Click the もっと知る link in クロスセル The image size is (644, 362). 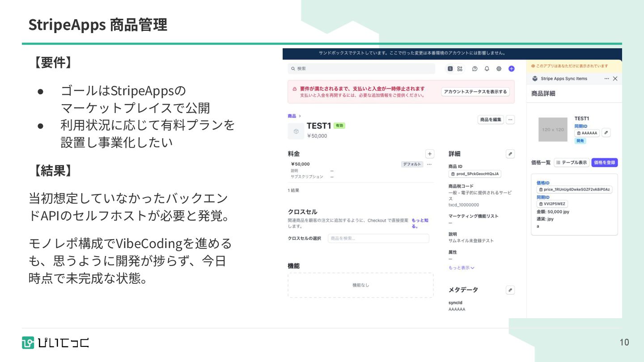pyautogui.click(x=420, y=223)
